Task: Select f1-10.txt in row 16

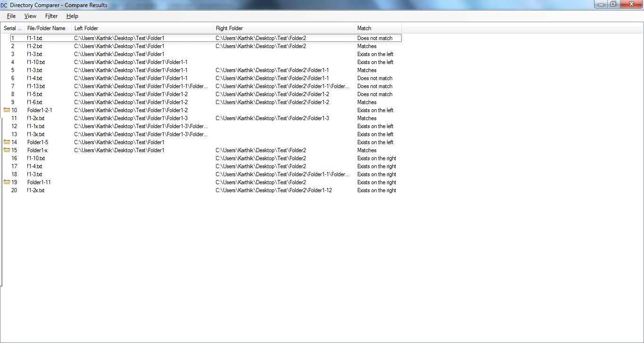Action: coord(36,158)
